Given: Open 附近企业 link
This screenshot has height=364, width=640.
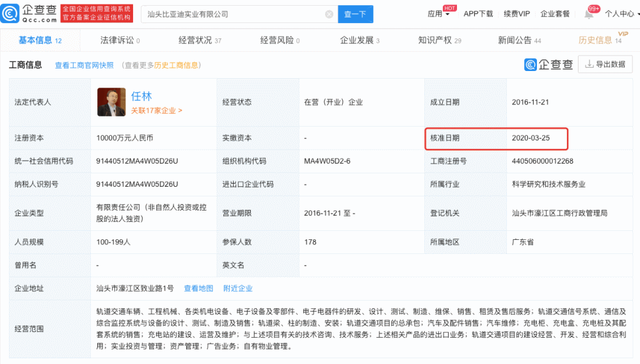Looking at the screenshot, I should [238, 289].
